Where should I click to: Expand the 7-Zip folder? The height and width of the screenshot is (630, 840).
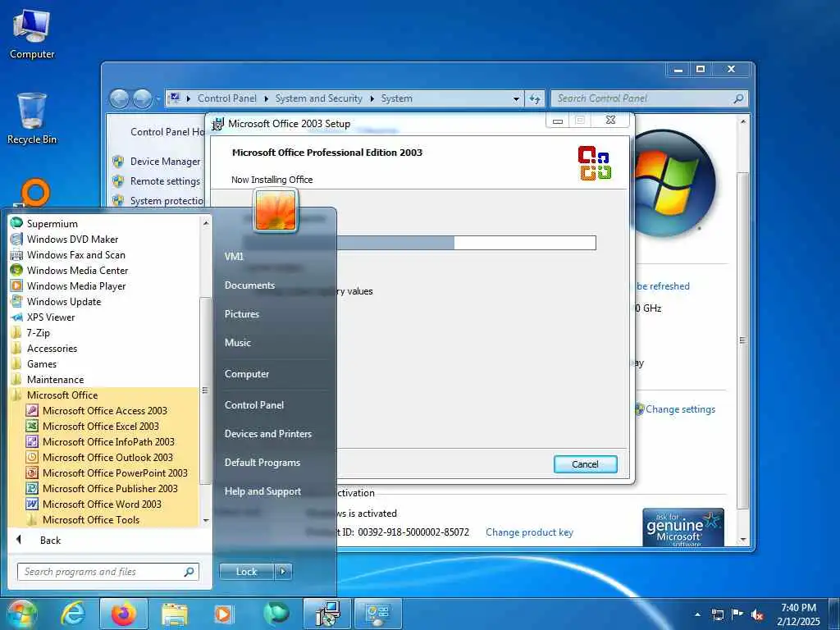pyautogui.click(x=38, y=332)
